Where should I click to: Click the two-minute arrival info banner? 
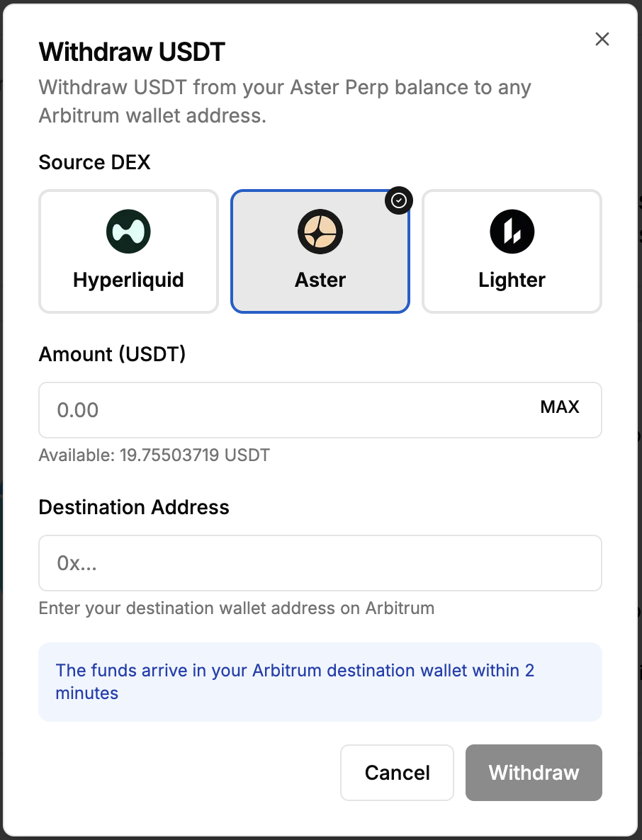click(x=320, y=681)
